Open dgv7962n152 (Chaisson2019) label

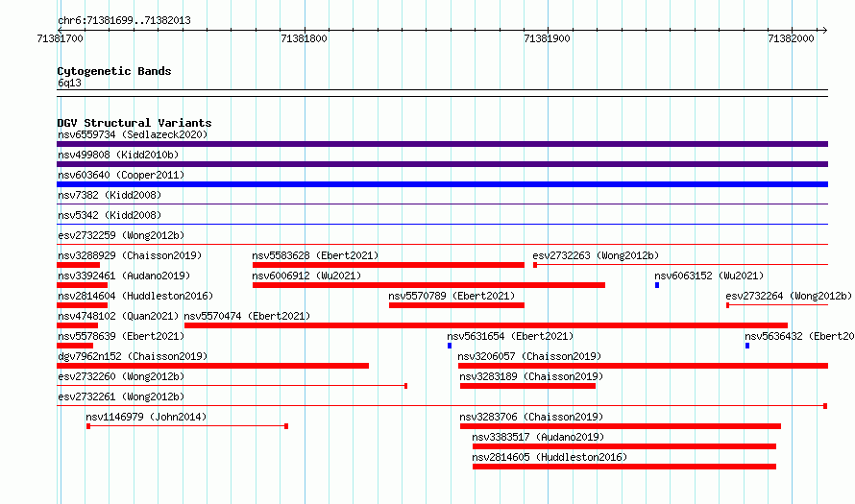click(133, 356)
